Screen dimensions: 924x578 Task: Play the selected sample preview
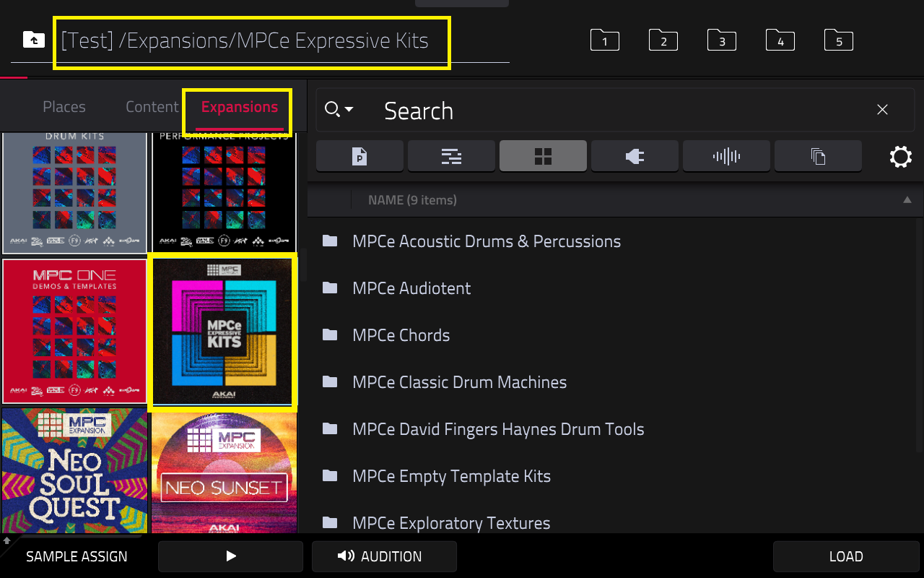pos(230,556)
